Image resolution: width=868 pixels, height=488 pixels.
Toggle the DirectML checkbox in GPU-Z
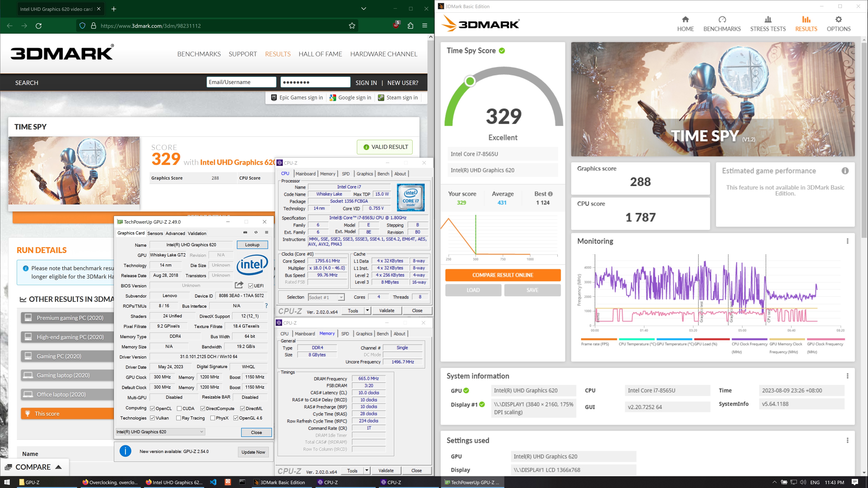242,408
